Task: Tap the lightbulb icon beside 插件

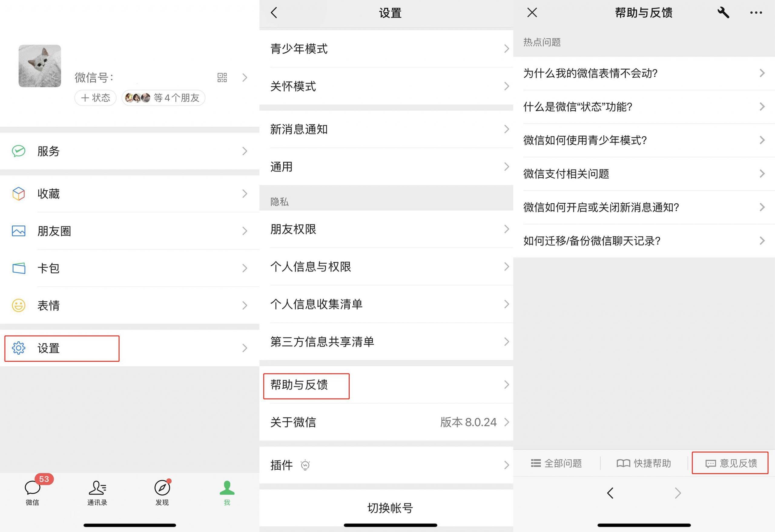Action: click(305, 465)
